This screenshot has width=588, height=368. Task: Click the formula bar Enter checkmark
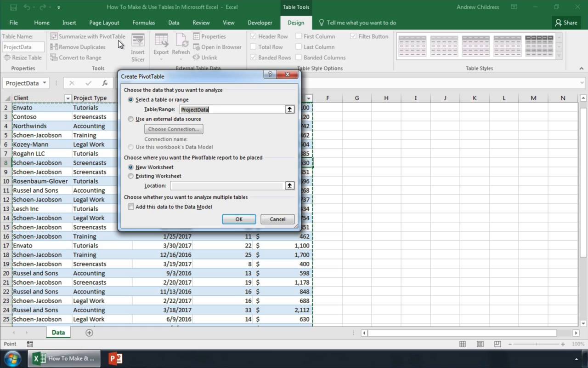(x=88, y=83)
